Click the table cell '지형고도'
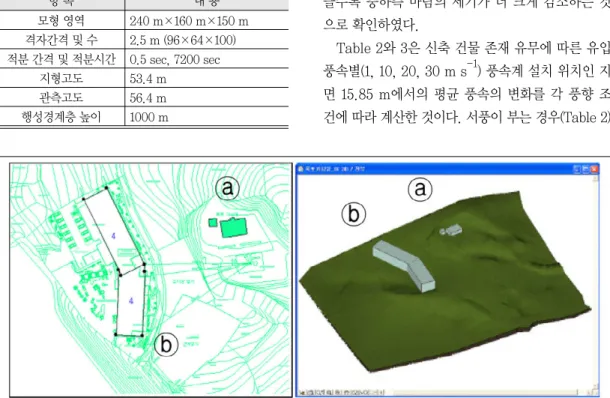The width and height of the screenshot is (610, 398). coord(61,78)
